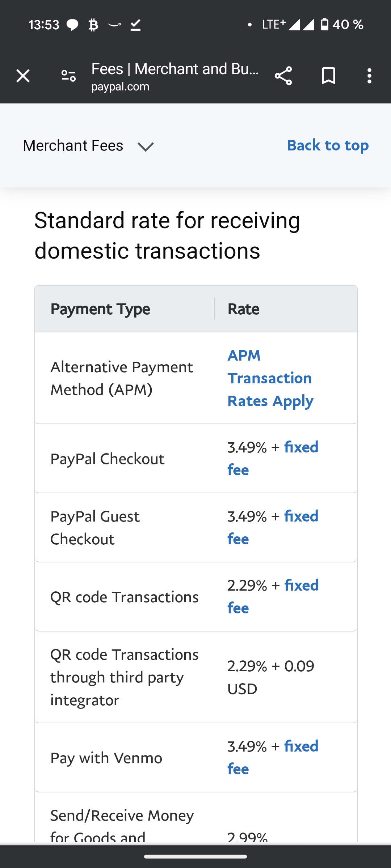The width and height of the screenshot is (391, 868).
Task: Open site settings tune icon
Action: [68, 76]
